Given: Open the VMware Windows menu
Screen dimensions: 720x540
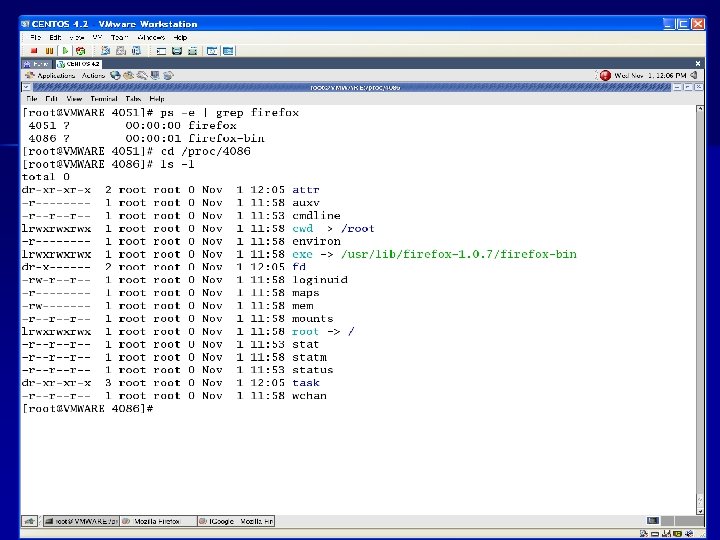Looking at the screenshot, I should point(151,37).
